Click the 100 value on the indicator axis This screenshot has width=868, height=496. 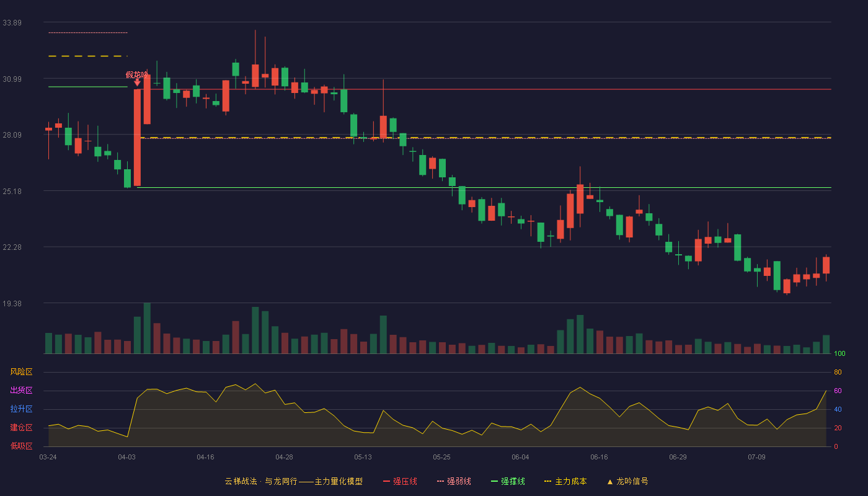tap(839, 354)
